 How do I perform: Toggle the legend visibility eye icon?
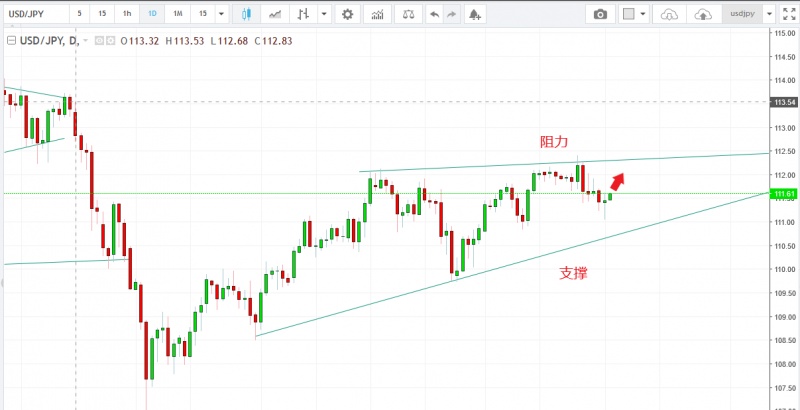[97, 40]
